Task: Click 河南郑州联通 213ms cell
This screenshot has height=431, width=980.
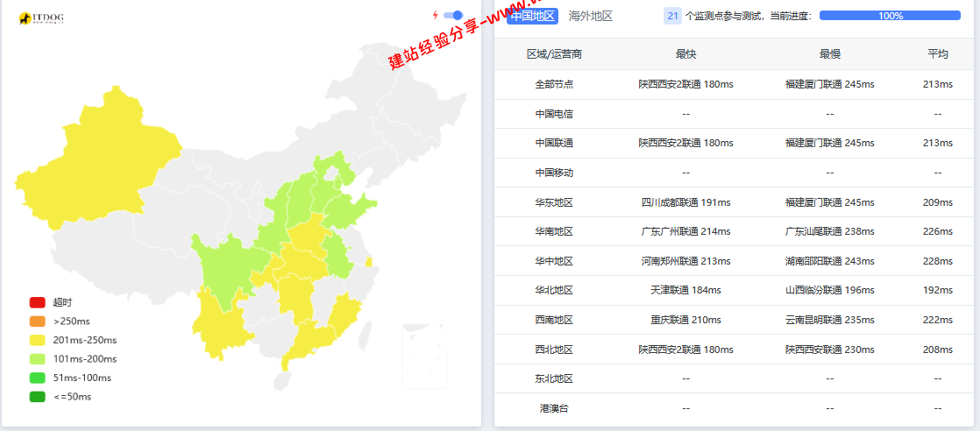Action: (x=685, y=261)
